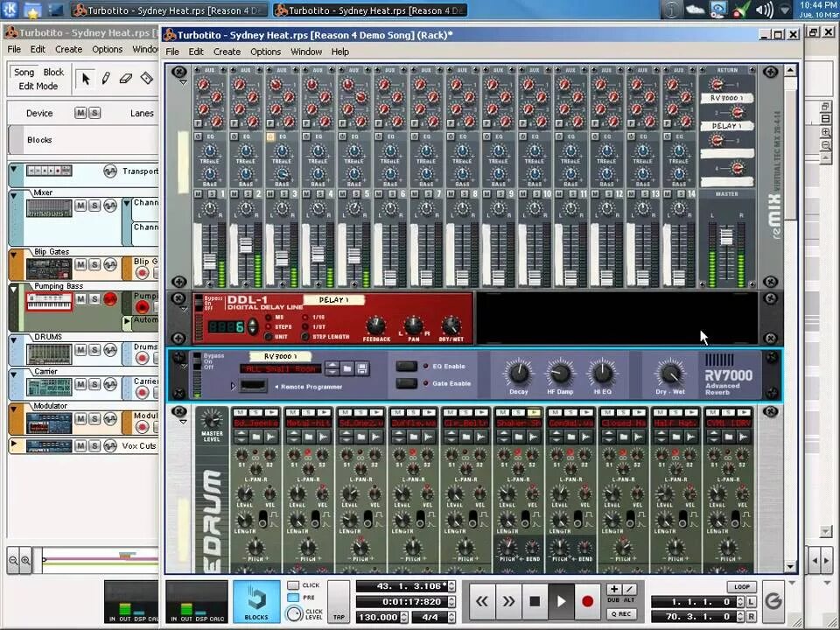The width and height of the screenshot is (840, 630).
Task: Expand the Vox Cuts track triangle
Action: point(13,444)
